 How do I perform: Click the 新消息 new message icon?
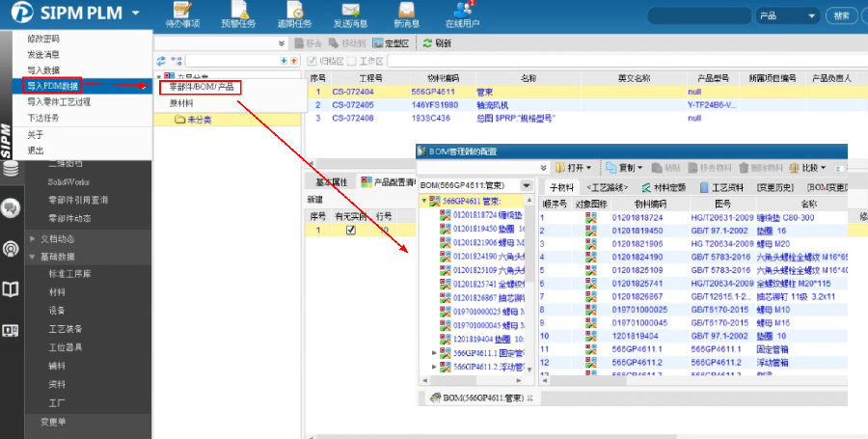click(x=406, y=14)
